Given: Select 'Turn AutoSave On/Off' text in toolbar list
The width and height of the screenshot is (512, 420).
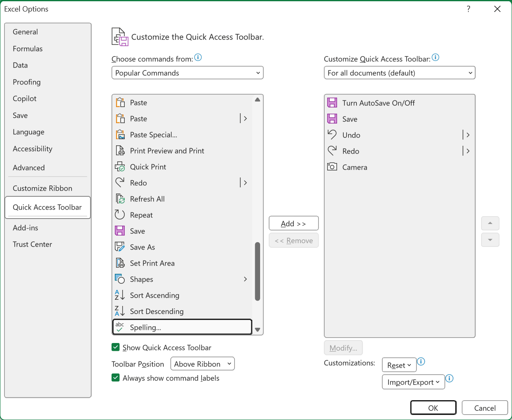Looking at the screenshot, I should coord(379,103).
